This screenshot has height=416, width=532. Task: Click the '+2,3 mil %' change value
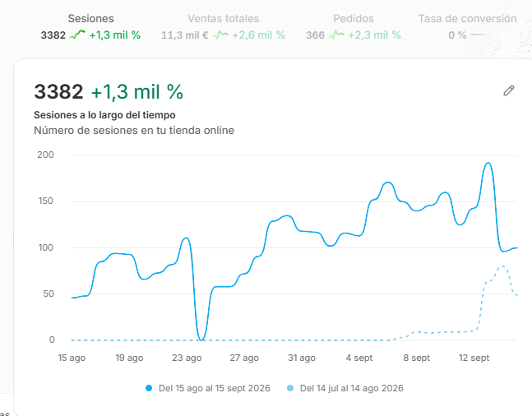(x=375, y=35)
